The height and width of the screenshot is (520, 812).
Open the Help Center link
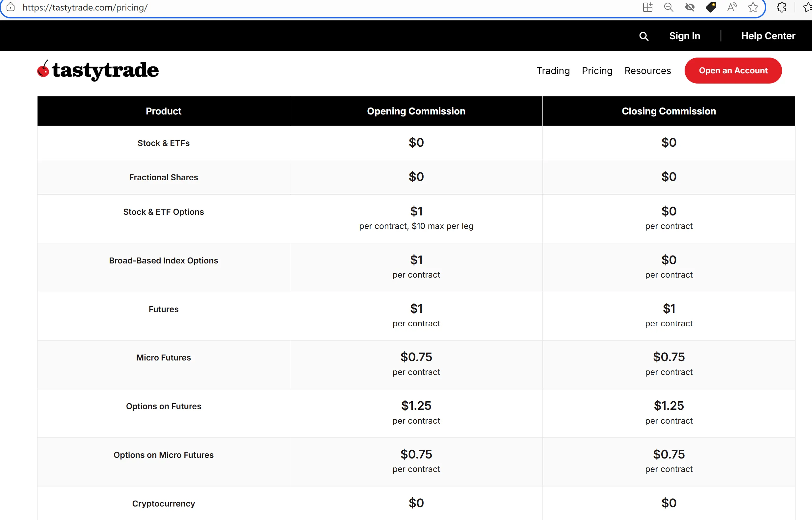[x=768, y=36]
